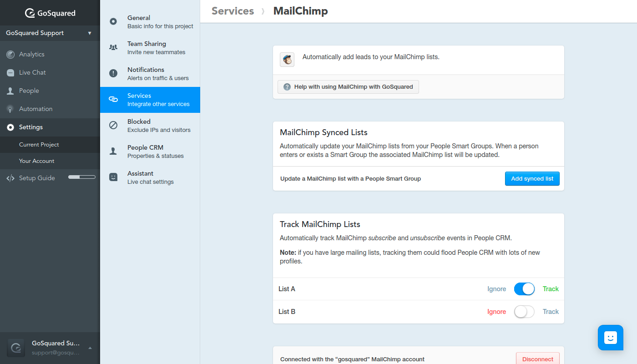Click the Assistant smiley icon in settings list
This screenshot has width=637, height=364.
(x=113, y=177)
